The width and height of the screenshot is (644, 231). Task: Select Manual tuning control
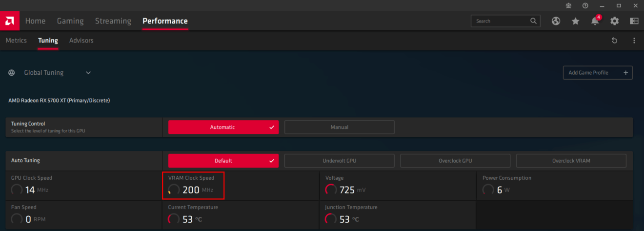coord(340,127)
